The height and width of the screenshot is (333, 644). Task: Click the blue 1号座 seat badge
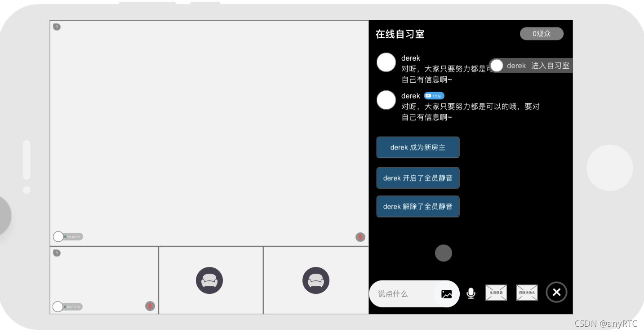[x=434, y=96]
